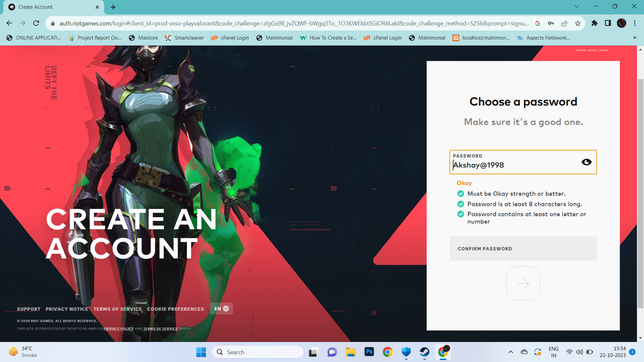Bookmark this page with star
This screenshot has width=644, height=362.
[578, 23]
